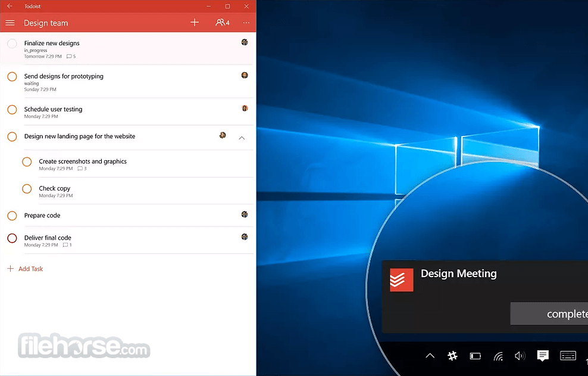This screenshot has height=376, width=588.
Task: Open the project collaborators sharing icon
Action: [223, 23]
